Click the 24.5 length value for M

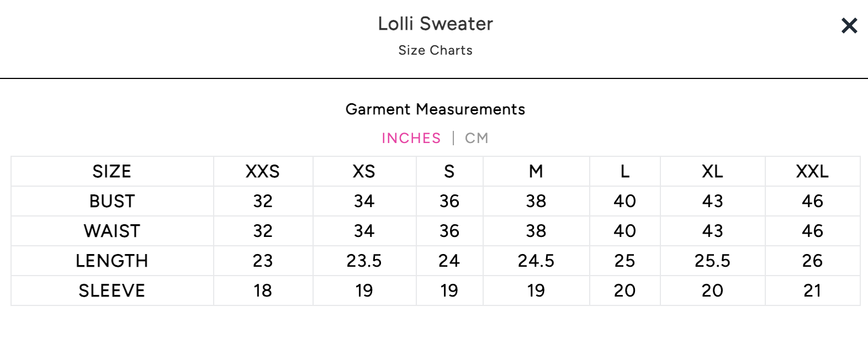click(536, 261)
